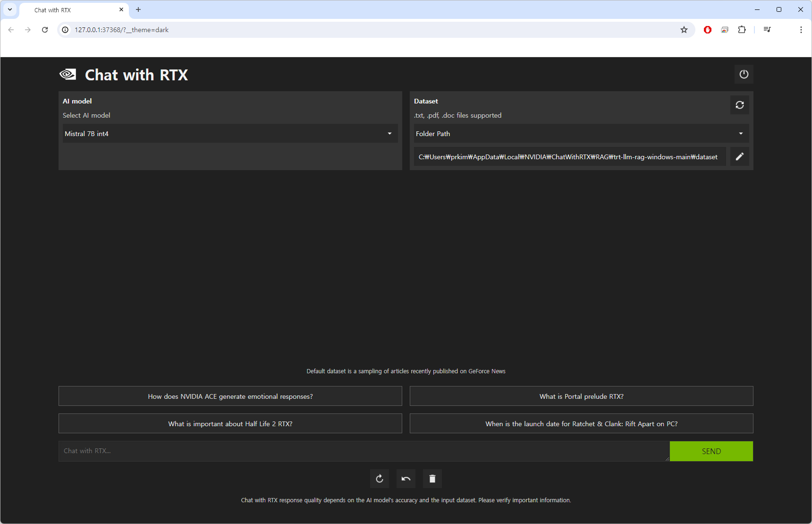The image size is (812, 524).
Task: Ask How does NVIDIA ACE generate emotional responses
Action: tap(230, 396)
